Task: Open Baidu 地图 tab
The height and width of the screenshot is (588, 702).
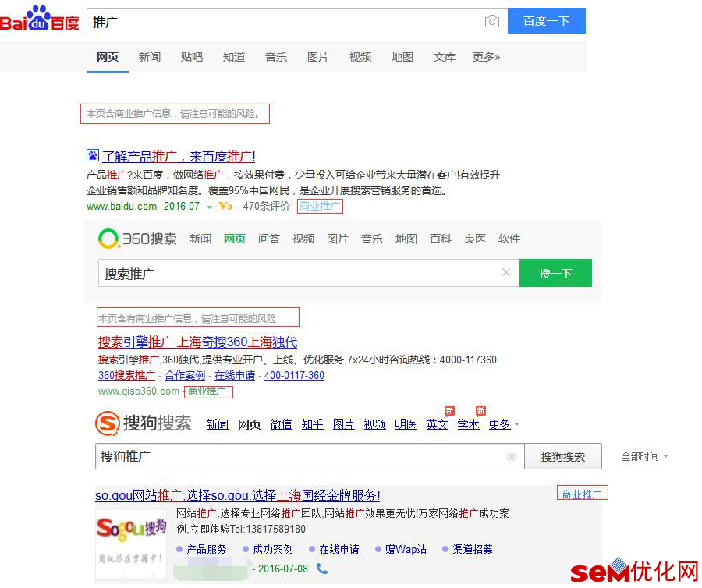Action: point(402,57)
